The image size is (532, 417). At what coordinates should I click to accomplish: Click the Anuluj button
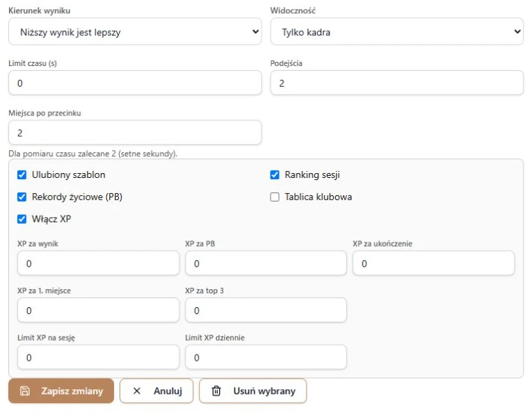tap(156, 391)
